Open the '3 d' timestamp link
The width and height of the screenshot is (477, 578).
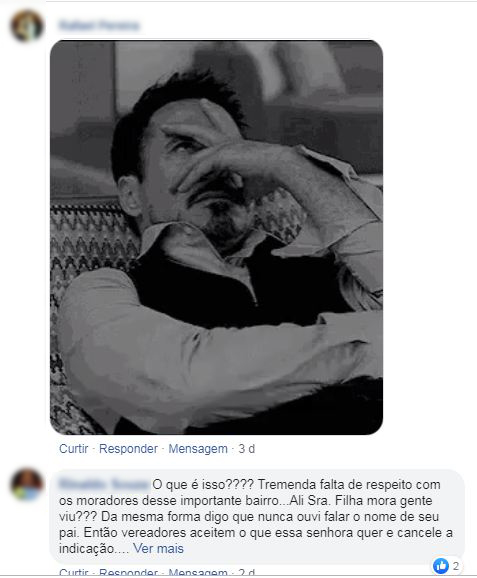coord(247,449)
